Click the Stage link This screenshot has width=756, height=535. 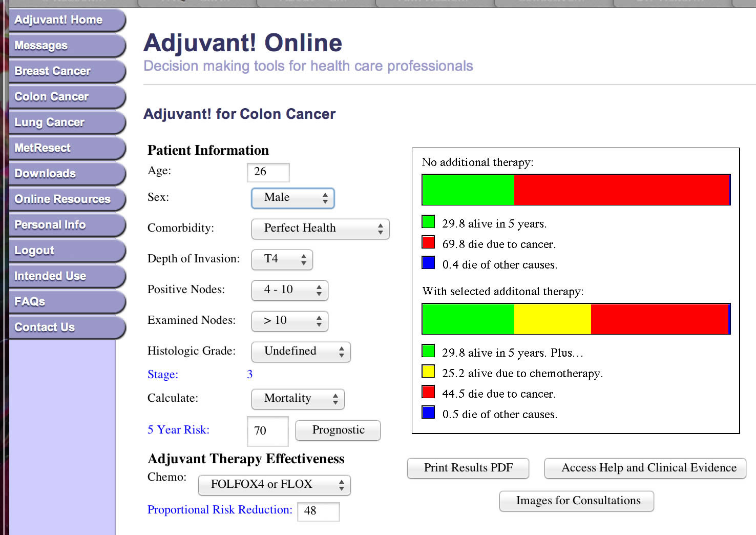click(163, 375)
